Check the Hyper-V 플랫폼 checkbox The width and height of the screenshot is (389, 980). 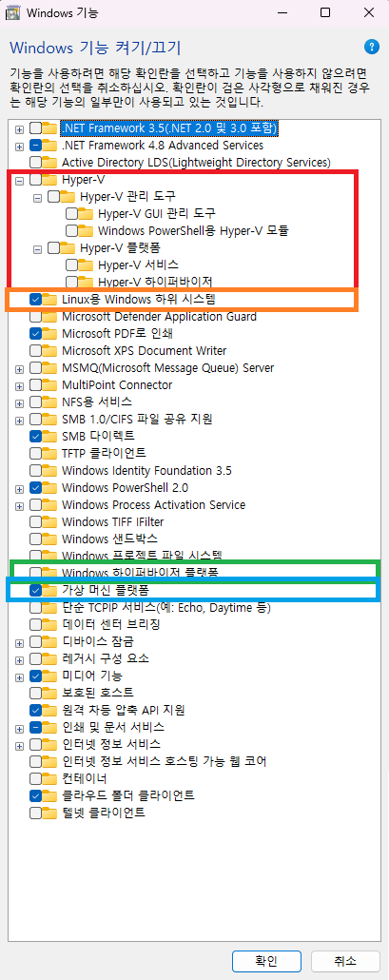tap(53, 248)
